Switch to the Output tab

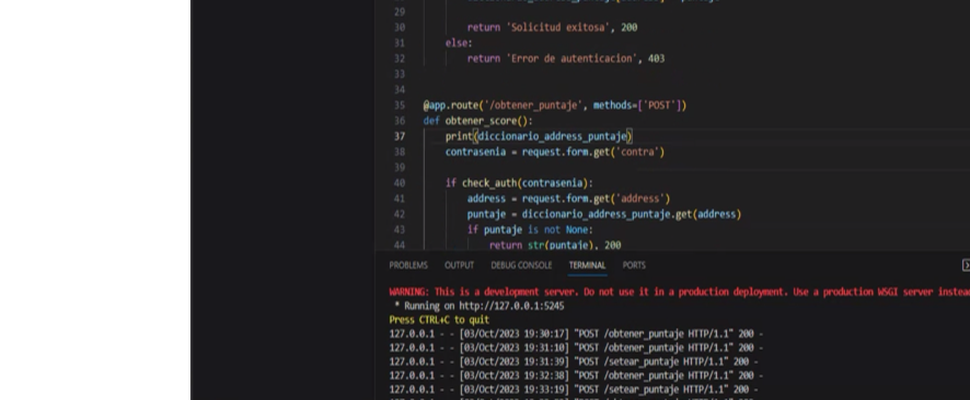coord(459,265)
